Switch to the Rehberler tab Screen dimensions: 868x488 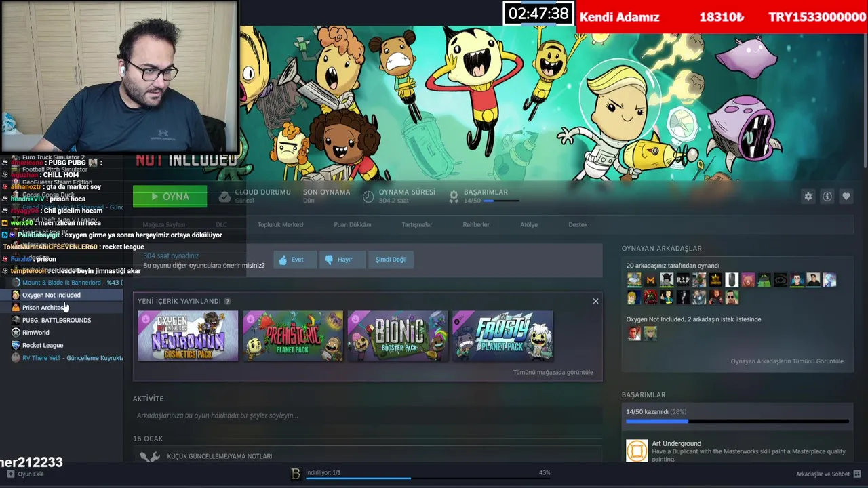[x=476, y=224]
